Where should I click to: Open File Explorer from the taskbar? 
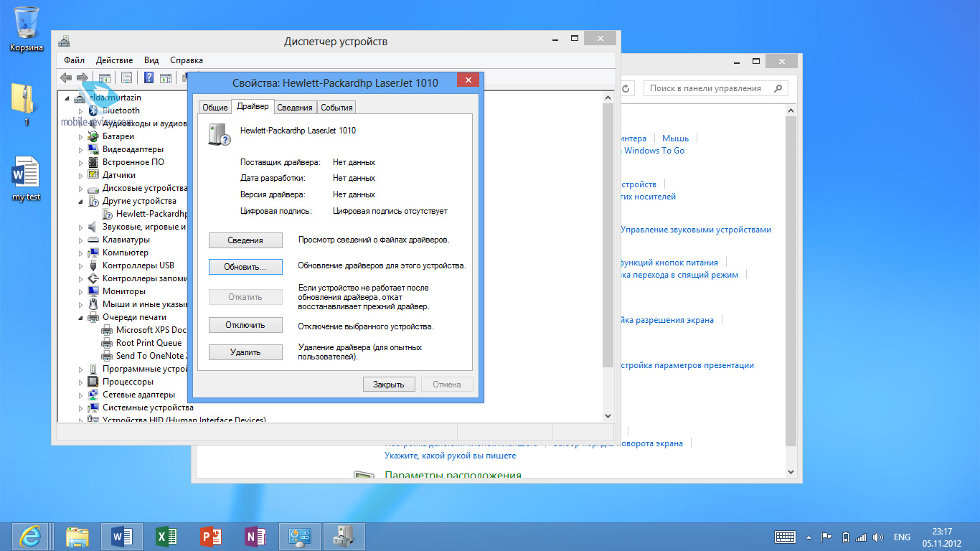77,536
